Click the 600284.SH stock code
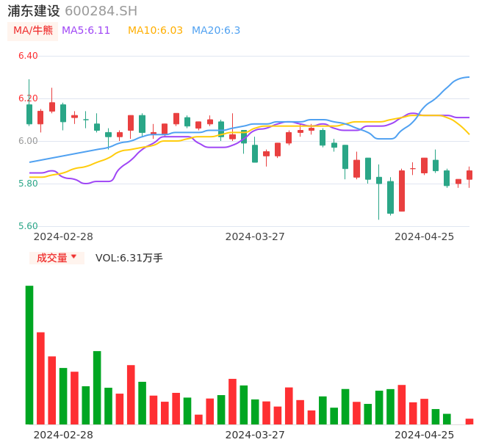This screenshot has height=445, width=504. tap(101, 11)
